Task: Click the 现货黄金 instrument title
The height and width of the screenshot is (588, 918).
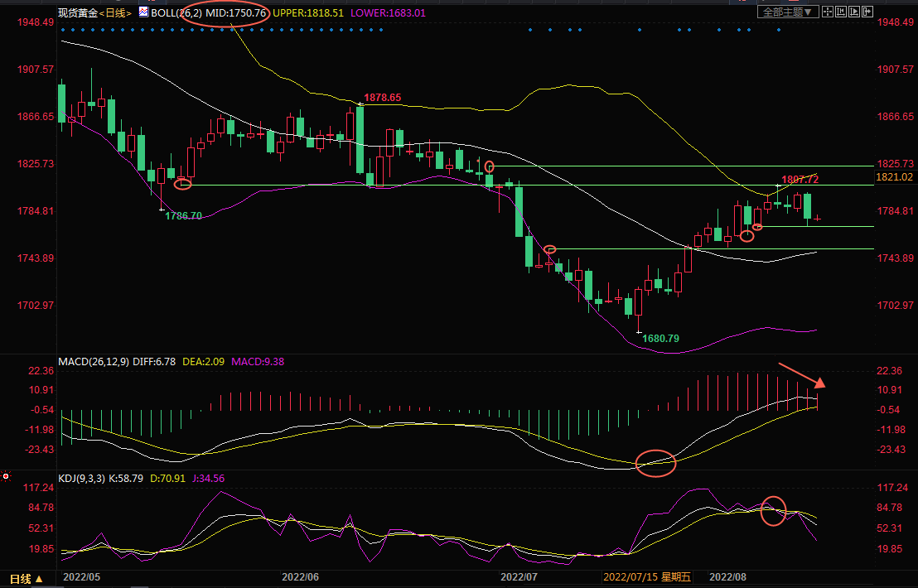Action: point(77,13)
